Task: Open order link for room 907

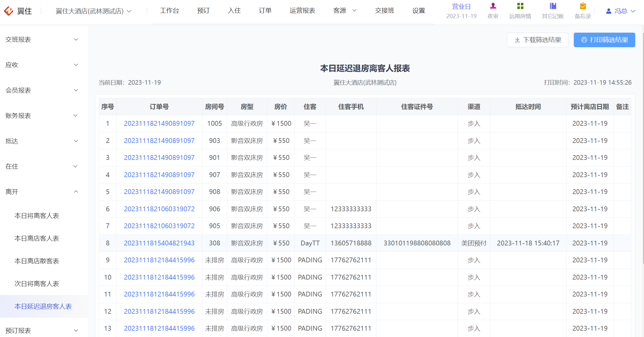Action: 159,175
